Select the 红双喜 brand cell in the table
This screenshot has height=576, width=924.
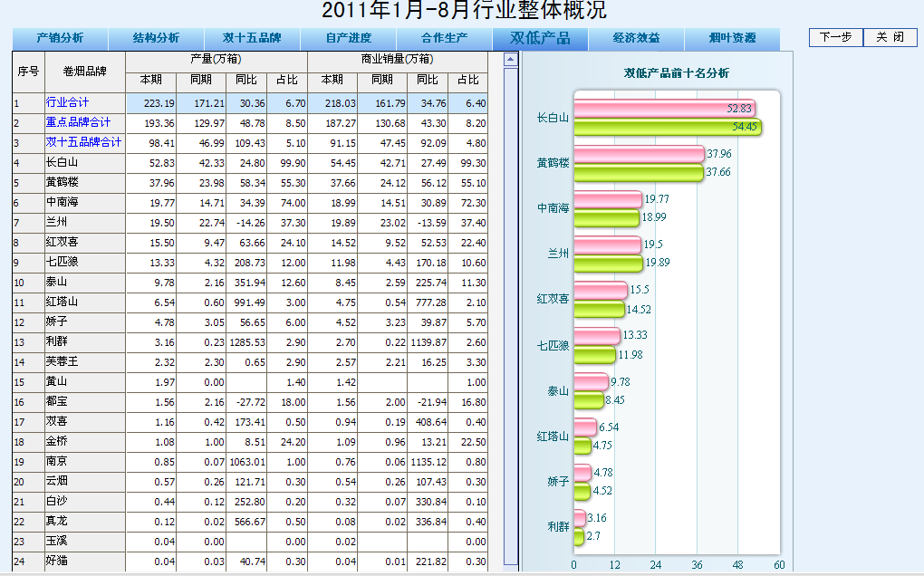coord(85,243)
